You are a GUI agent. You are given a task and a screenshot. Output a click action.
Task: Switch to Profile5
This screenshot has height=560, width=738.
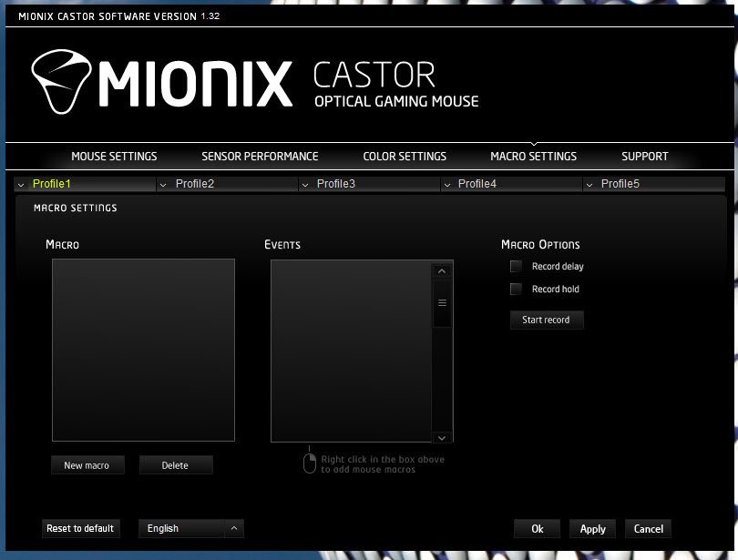point(654,184)
